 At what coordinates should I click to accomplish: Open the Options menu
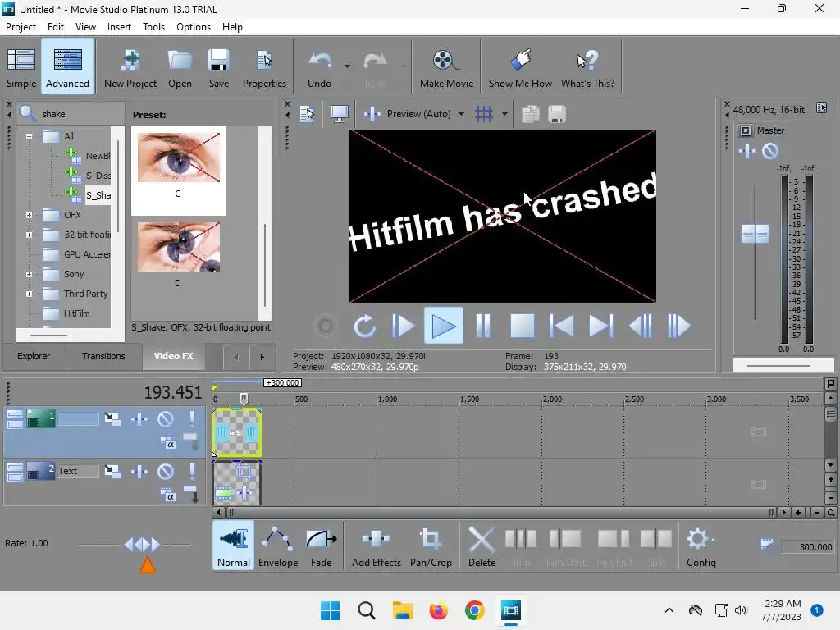pyautogui.click(x=194, y=27)
